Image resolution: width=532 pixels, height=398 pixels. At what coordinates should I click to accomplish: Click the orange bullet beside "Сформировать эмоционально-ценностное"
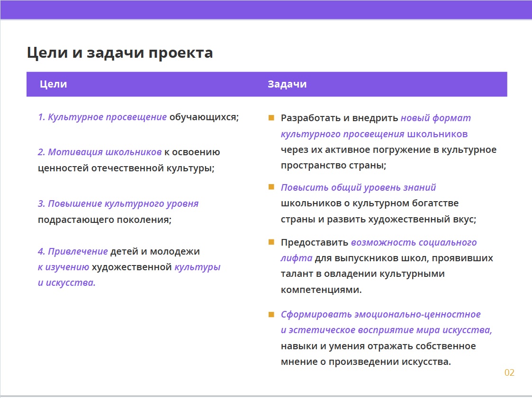[271, 314]
